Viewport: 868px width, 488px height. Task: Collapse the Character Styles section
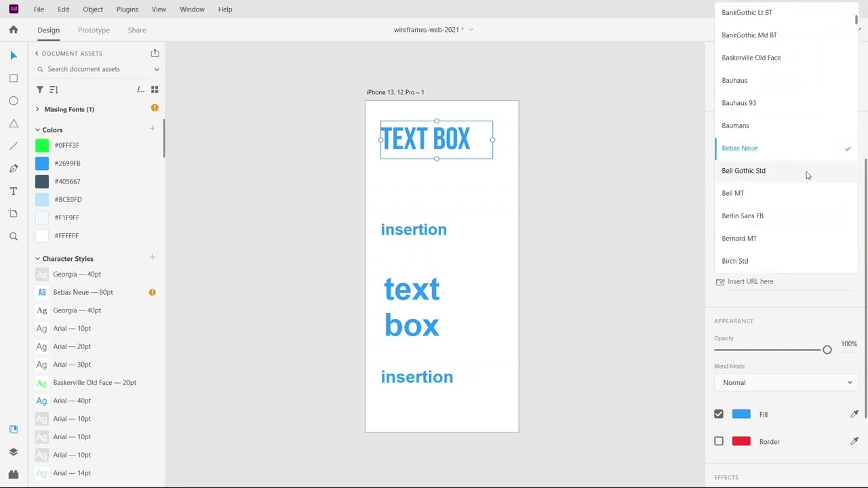37,258
